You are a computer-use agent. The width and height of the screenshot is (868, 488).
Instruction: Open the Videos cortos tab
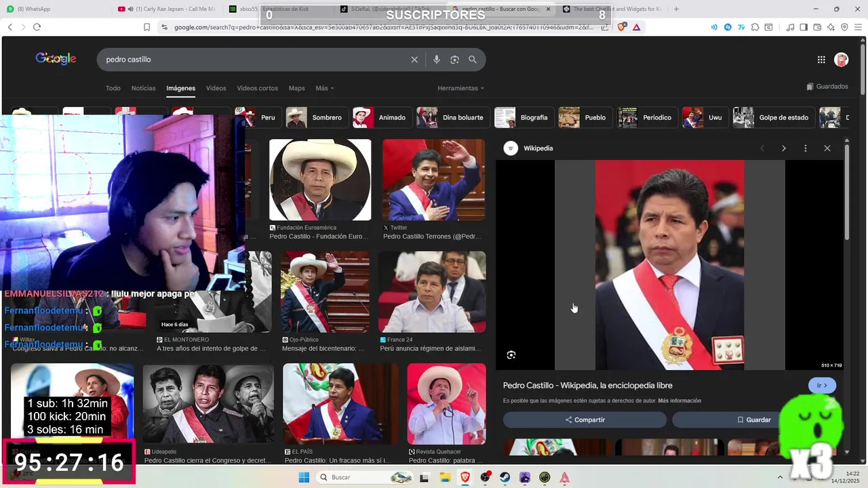coord(258,88)
